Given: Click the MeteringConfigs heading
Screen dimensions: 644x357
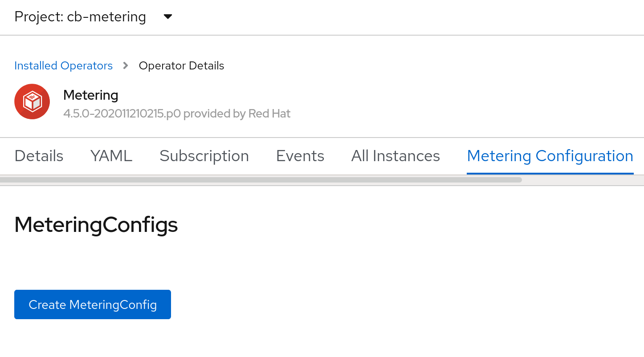Looking at the screenshot, I should coord(96,225).
